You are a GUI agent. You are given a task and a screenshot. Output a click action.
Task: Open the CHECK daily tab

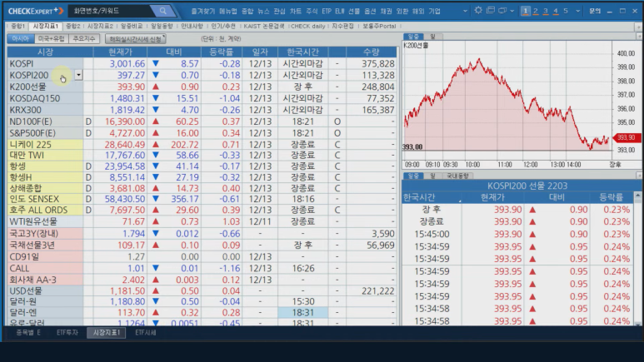pyautogui.click(x=307, y=27)
